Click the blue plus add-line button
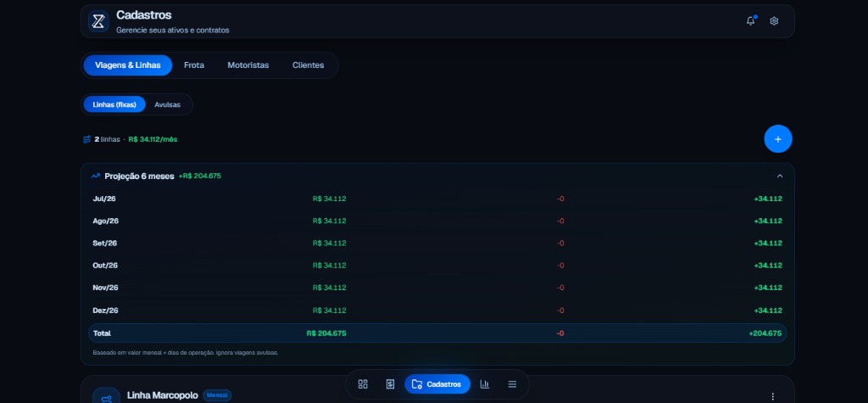Image resolution: width=868 pixels, height=403 pixels. 778,139
